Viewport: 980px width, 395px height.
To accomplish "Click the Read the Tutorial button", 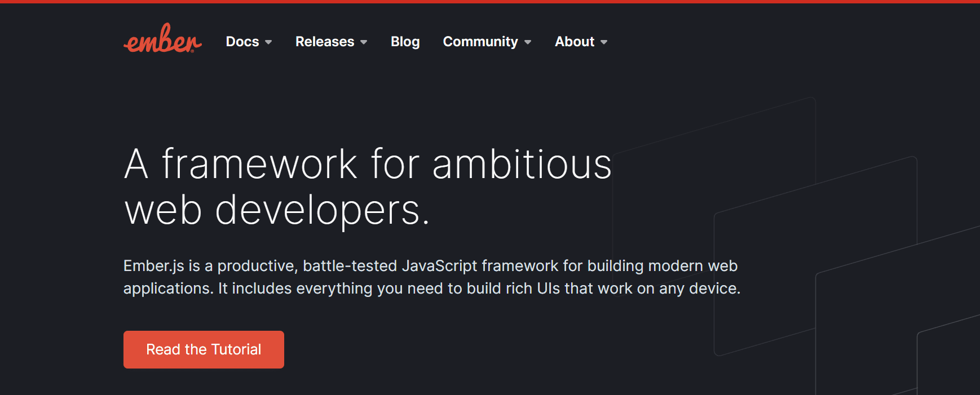I will [204, 349].
